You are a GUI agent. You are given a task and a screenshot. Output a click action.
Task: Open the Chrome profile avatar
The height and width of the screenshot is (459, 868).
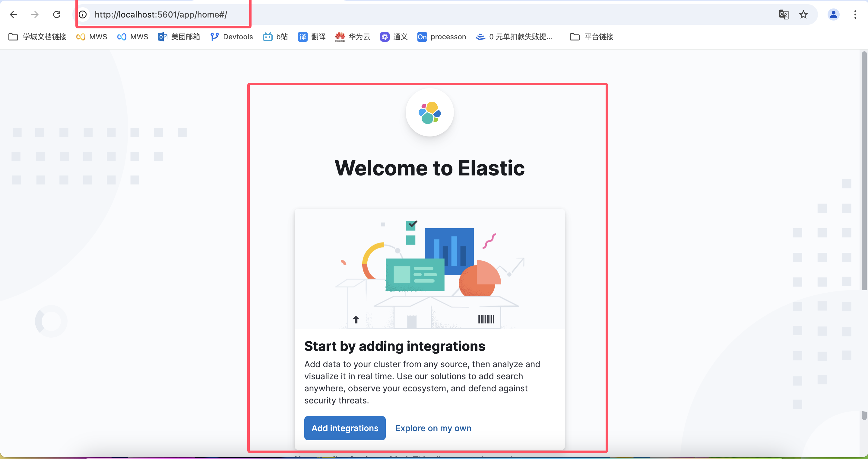coord(833,14)
